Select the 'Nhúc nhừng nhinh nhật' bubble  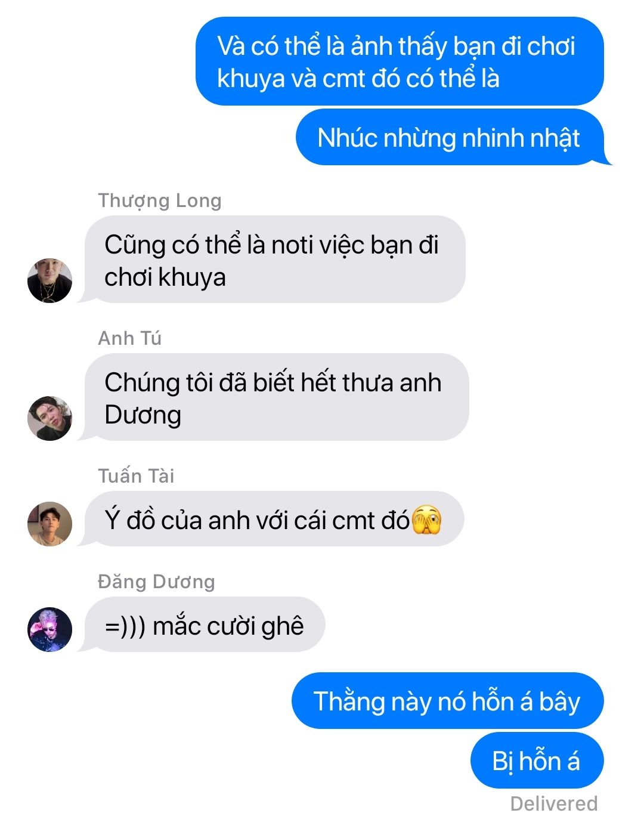pos(450,137)
